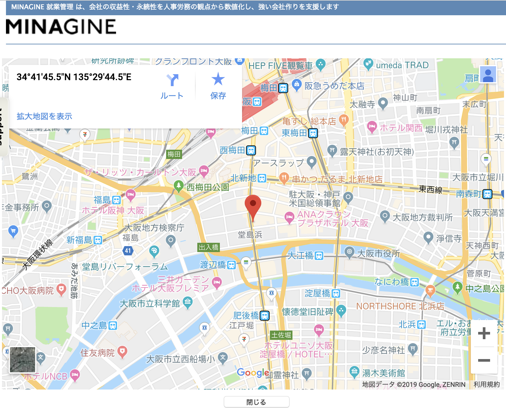Click the 西梅田 station icon
Image resolution: width=506 pixels, height=420 pixels.
[x=251, y=151]
